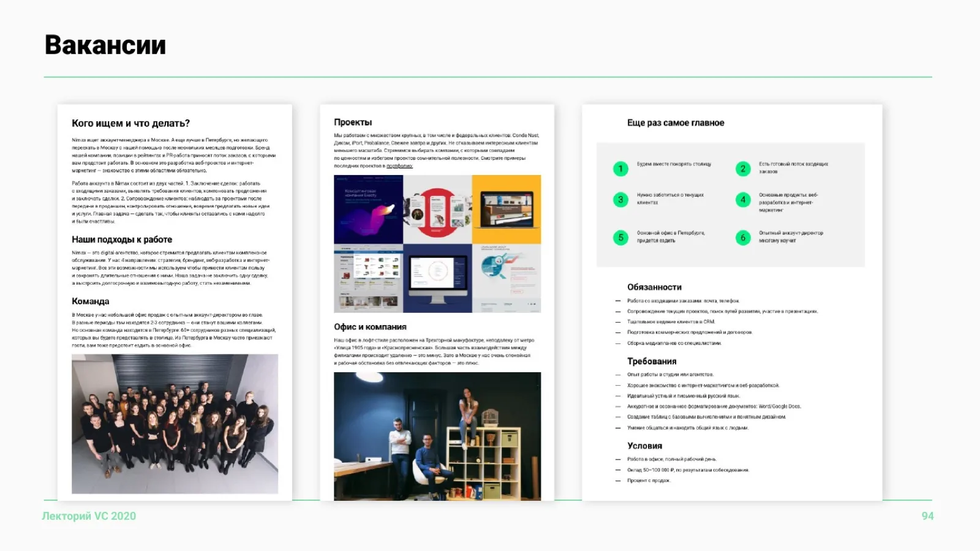Click the Обязанности section heading
Viewport: 980px width, 551px height.
coord(654,287)
